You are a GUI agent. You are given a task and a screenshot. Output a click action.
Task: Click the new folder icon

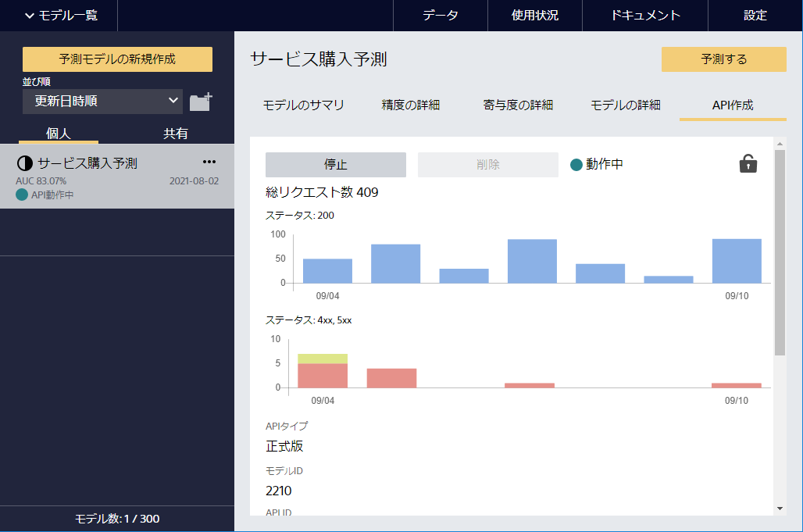pyautogui.click(x=201, y=102)
